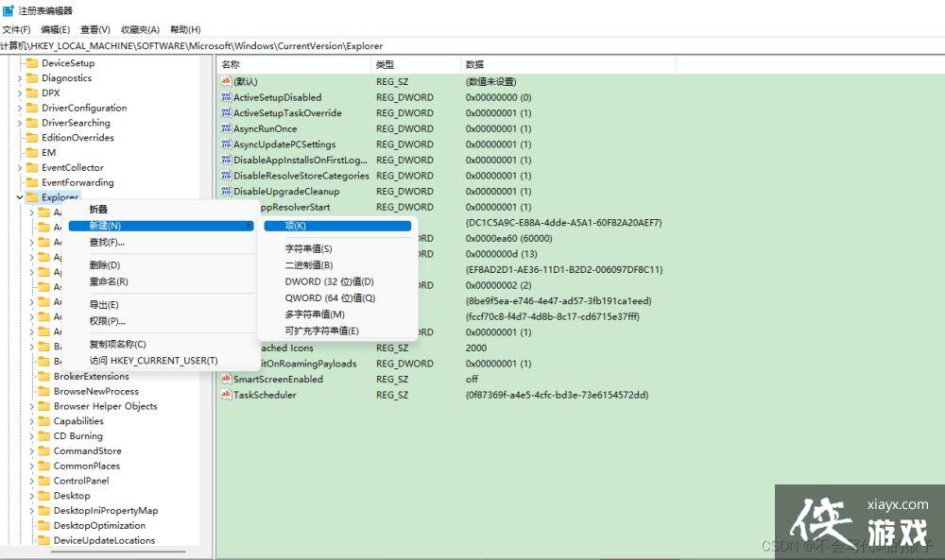Click the folder icon next to ControlPanel
Image resolution: width=945 pixels, height=560 pixels.
43,481
